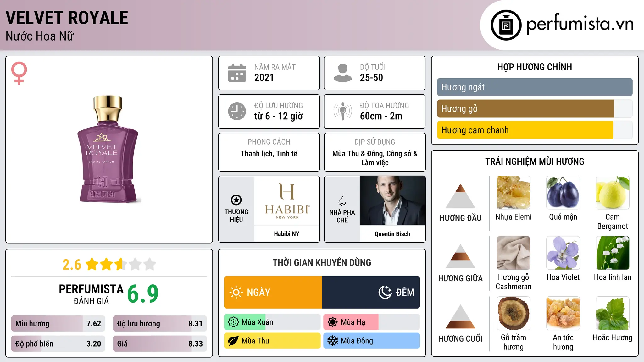Image resolution: width=644 pixels, height=362 pixels.
Task: Click the Giá 8.33 score bar
Action: [x=160, y=344]
